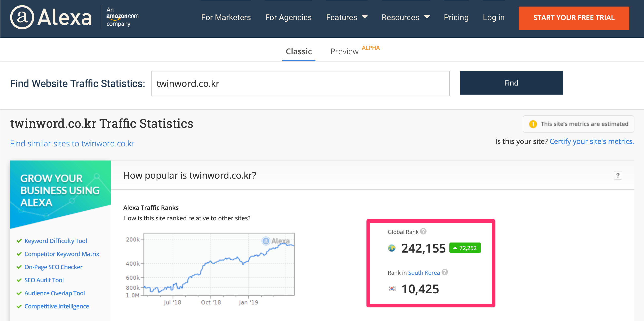Click the Find button
The image size is (644, 321).
[x=511, y=83]
